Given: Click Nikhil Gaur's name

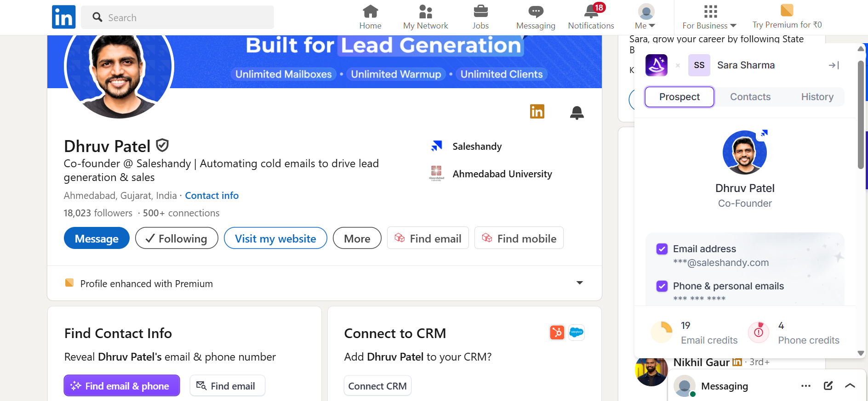Looking at the screenshot, I should coord(701,362).
